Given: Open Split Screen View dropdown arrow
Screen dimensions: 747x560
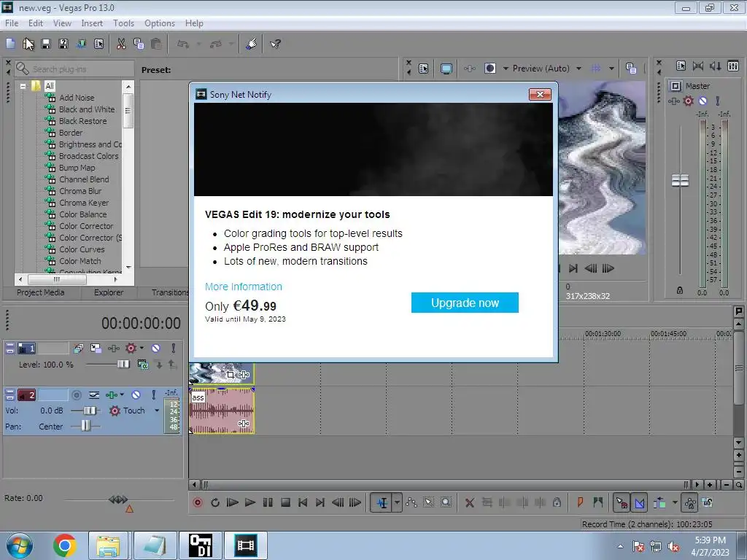Looking at the screenshot, I should click(x=506, y=69).
